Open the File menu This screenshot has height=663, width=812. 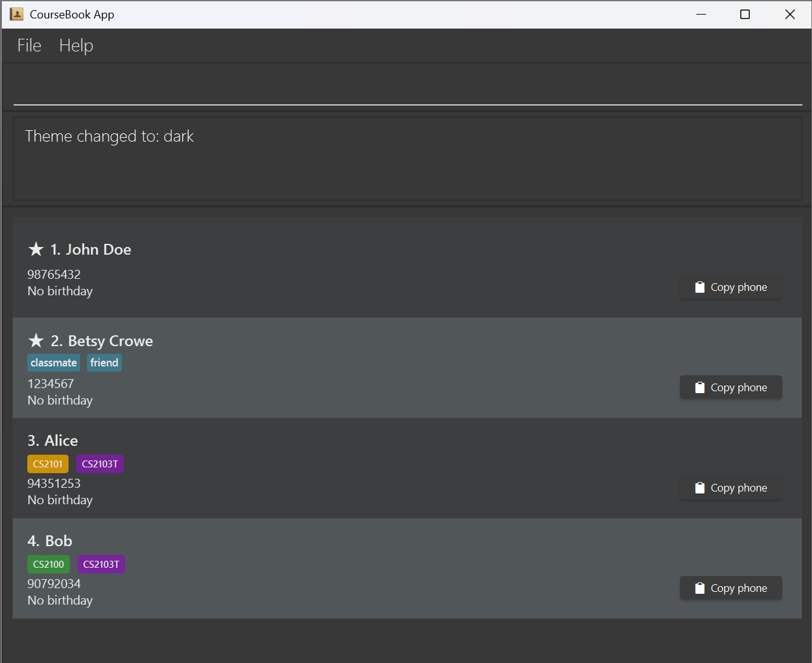(28, 45)
